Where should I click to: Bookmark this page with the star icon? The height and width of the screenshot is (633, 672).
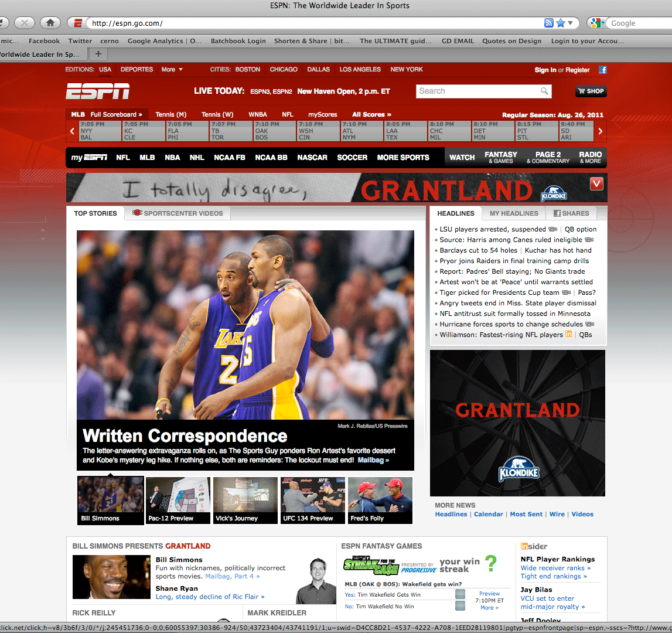[560, 23]
